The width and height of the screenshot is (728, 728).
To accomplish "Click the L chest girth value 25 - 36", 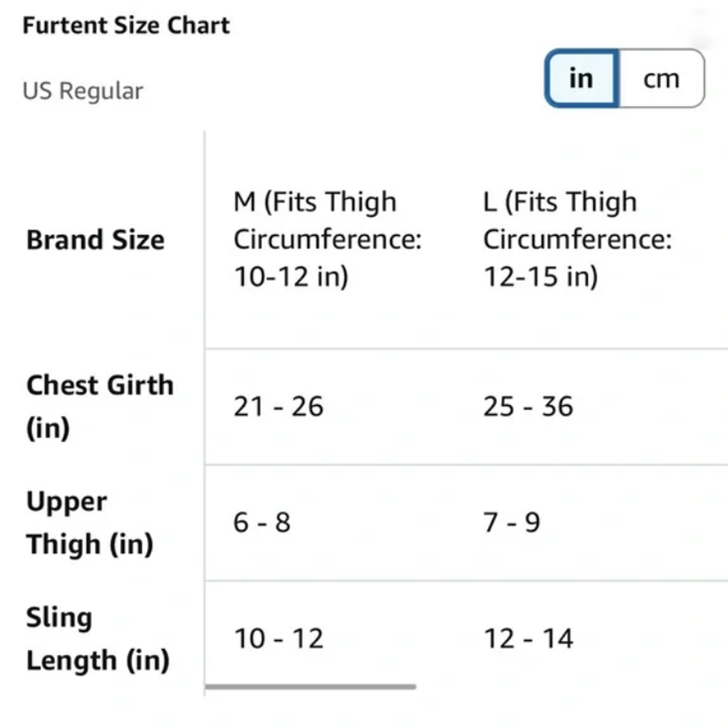I will 528,406.
